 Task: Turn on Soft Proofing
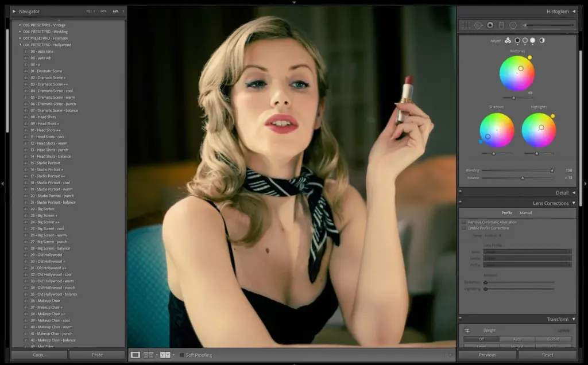pyautogui.click(x=181, y=355)
